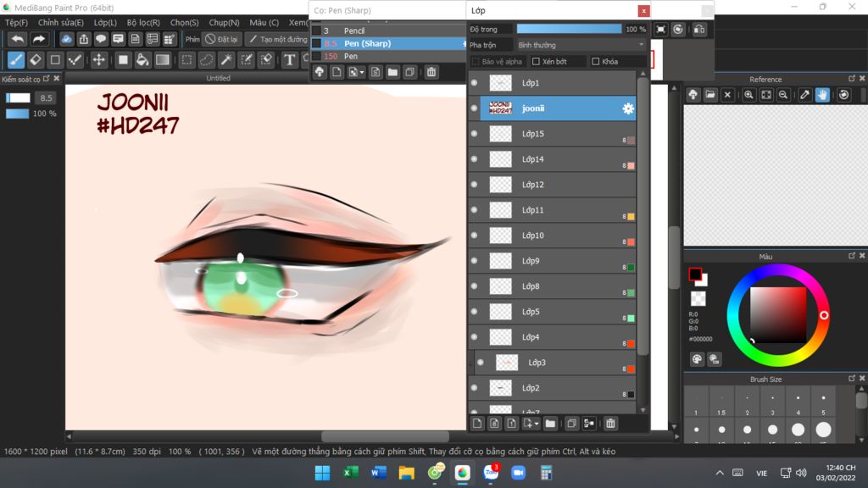Select the Lớp8 layer row
Image resolution: width=868 pixels, height=488 pixels.
[x=552, y=286]
